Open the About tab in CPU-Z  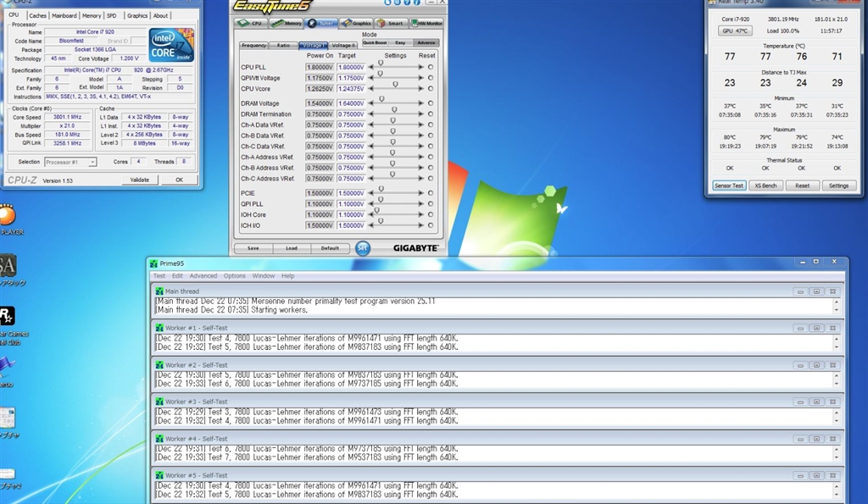point(160,15)
